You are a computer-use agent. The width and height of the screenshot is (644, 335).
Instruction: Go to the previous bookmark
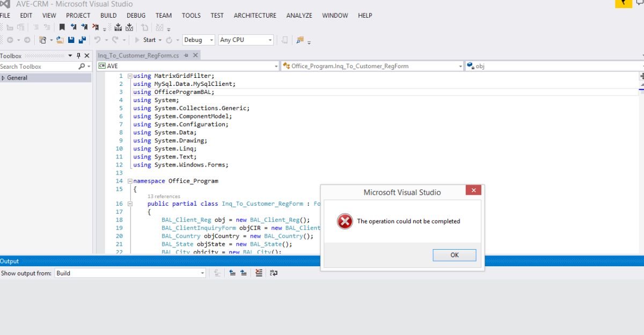click(x=74, y=27)
